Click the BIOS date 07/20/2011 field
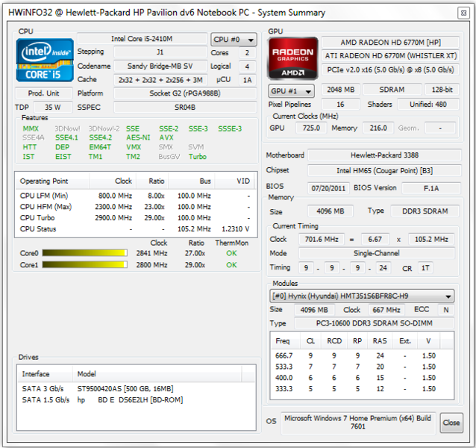Image resolution: width=476 pixels, height=448 pixels. click(328, 188)
